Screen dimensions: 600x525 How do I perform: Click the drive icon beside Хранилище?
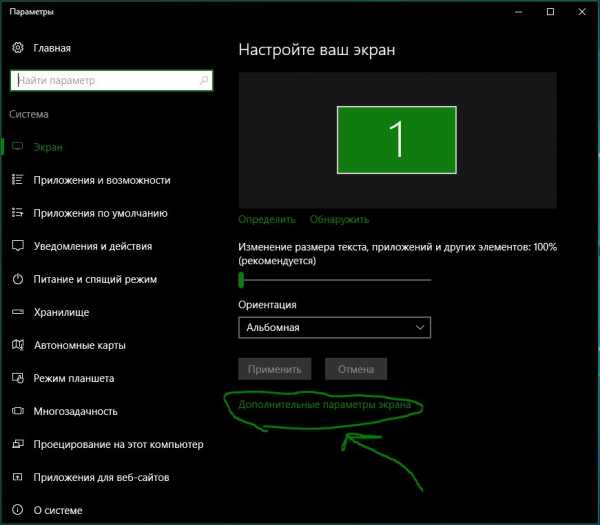(18, 312)
